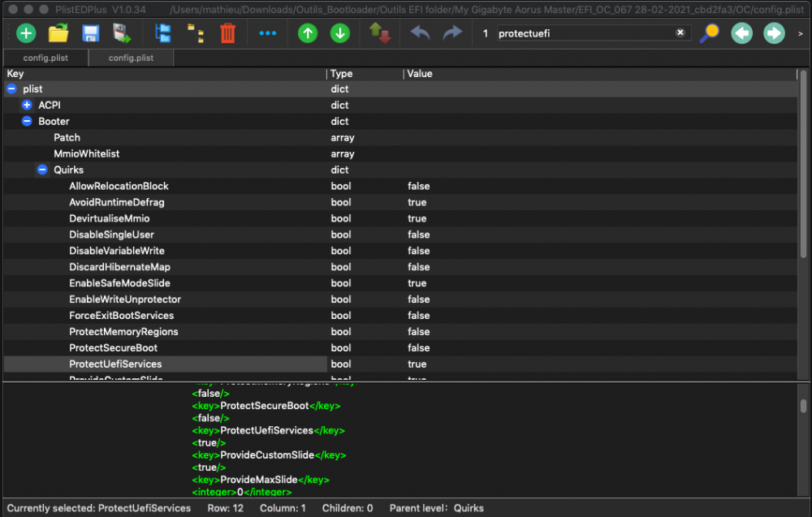Click the tree view vertical scrollbar

[x=804, y=166]
